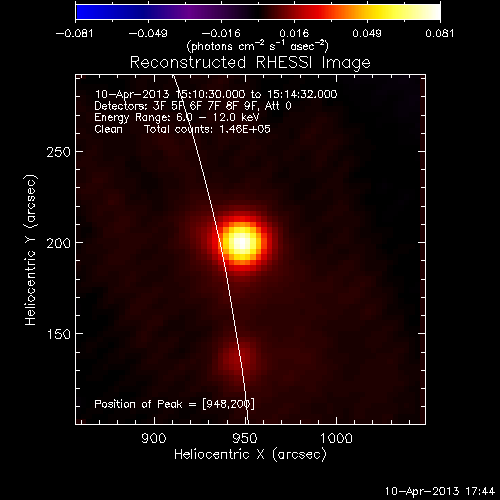Click the colorbar label '0.081'

(439, 33)
